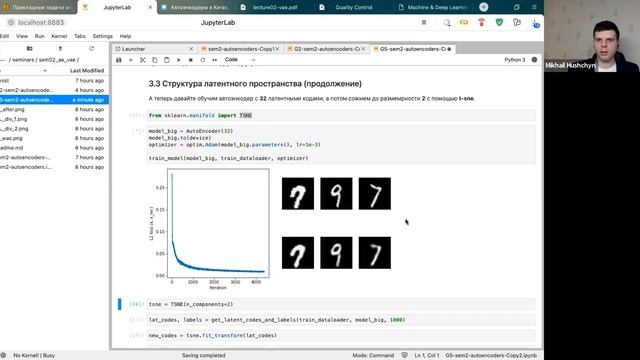Open the cell type dropdown showing Code
The image size is (640, 360).
[240, 60]
